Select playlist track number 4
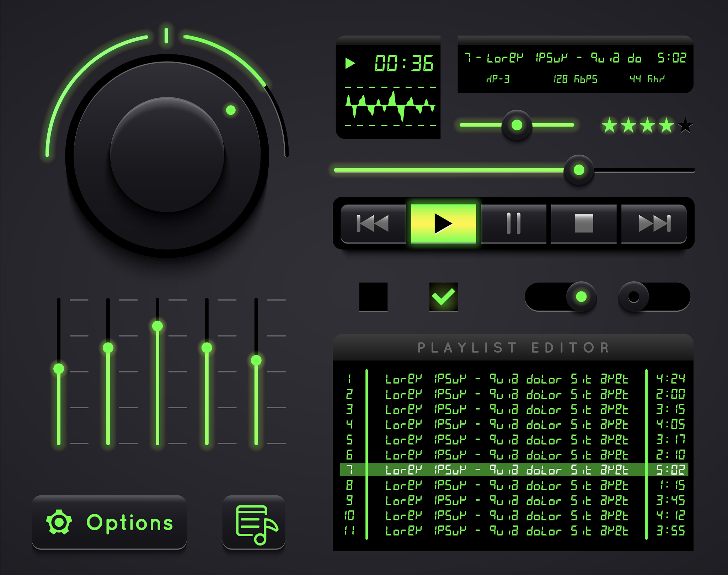This screenshot has height=575, width=728. [514, 424]
